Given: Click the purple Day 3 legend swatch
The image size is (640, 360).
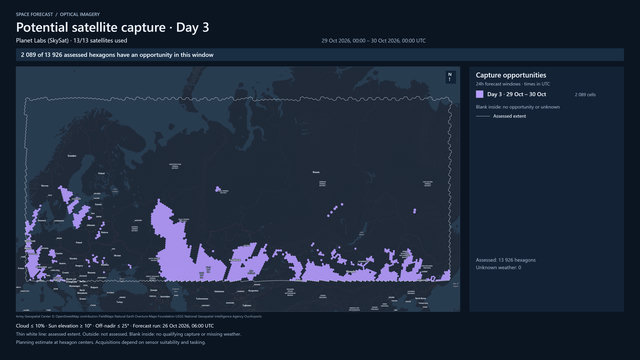Looking at the screenshot, I should [480, 94].
